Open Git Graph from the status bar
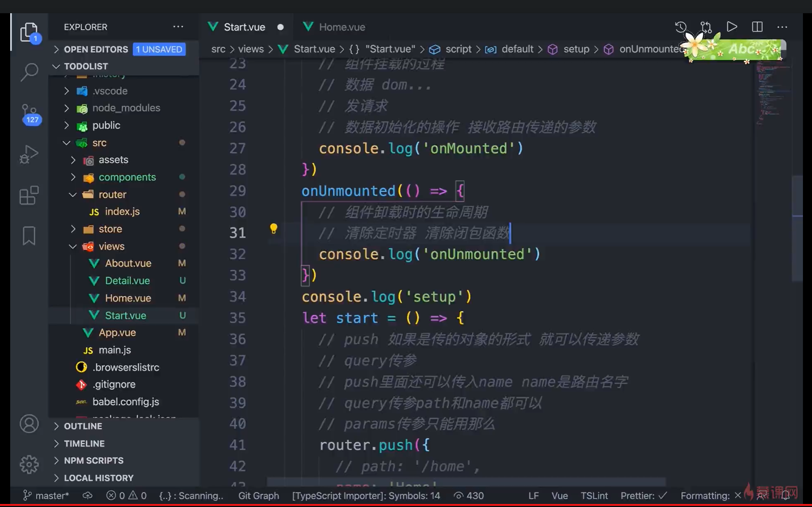The width and height of the screenshot is (812, 507). coord(258,496)
